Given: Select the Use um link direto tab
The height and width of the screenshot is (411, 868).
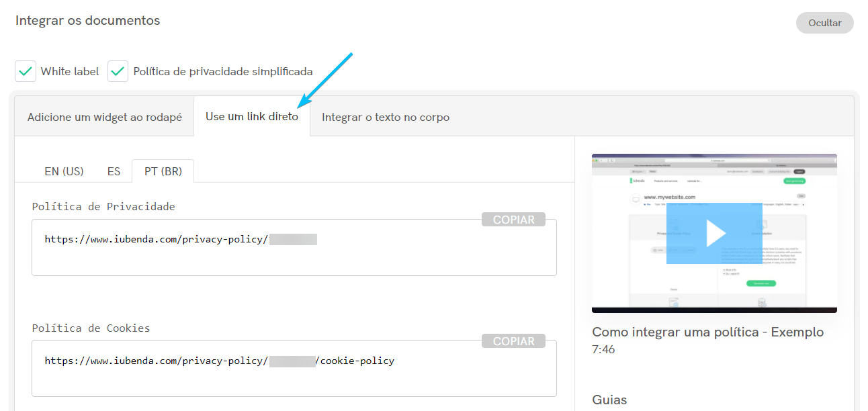Looking at the screenshot, I should (251, 116).
